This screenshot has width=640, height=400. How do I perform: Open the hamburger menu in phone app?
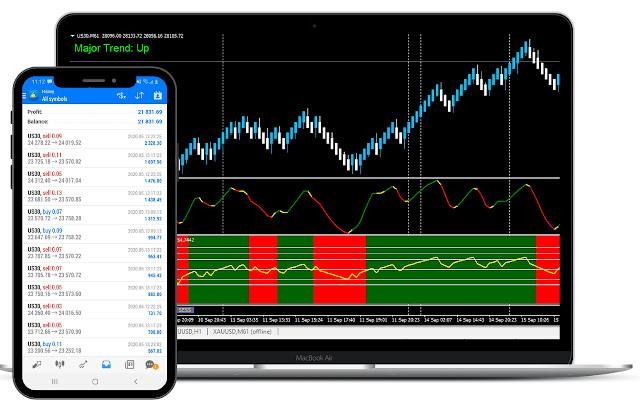tap(24, 96)
